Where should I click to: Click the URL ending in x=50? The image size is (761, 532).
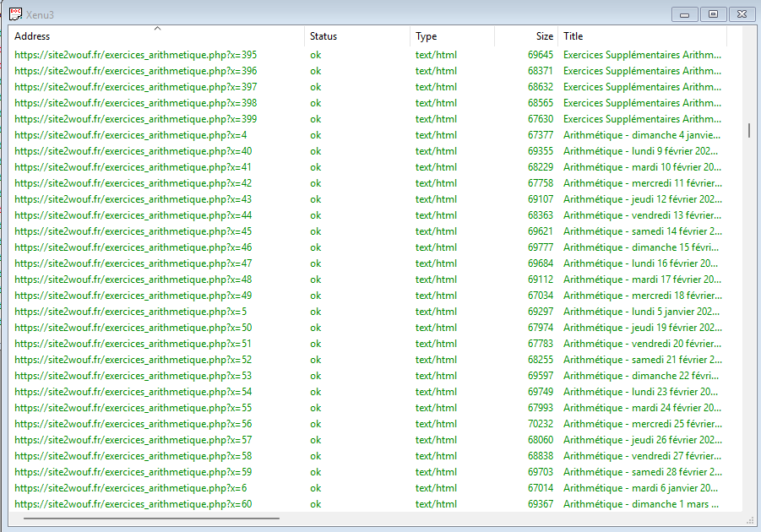pyautogui.click(x=133, y=328)
